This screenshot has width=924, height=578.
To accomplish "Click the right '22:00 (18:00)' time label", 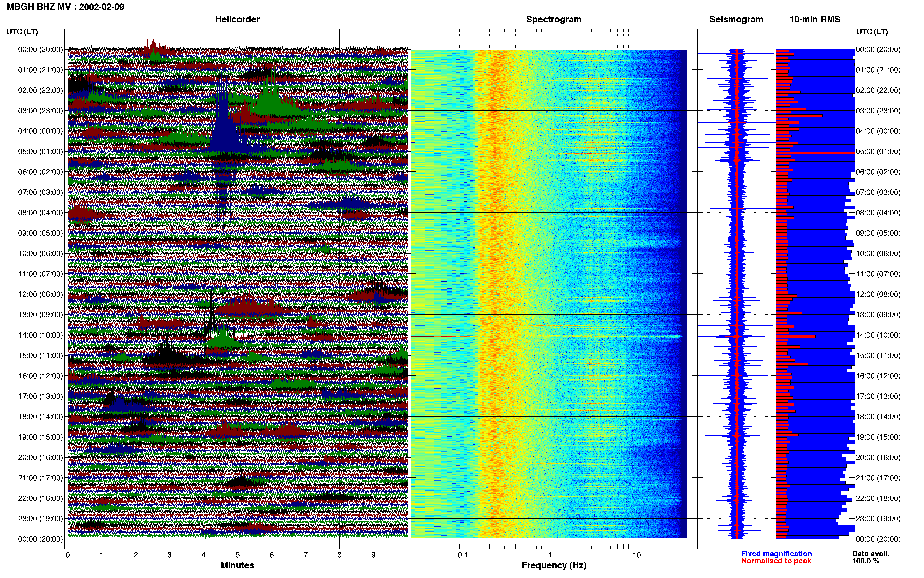I will [878, 498].
